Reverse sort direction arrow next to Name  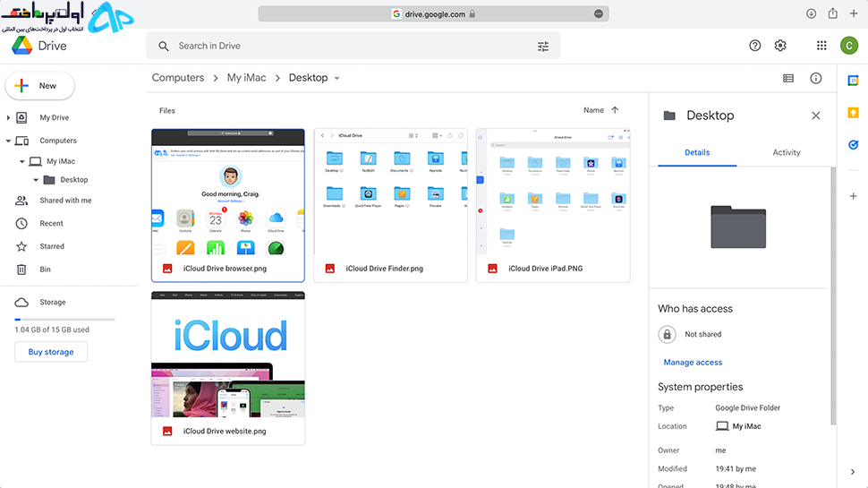pos(615,109)
